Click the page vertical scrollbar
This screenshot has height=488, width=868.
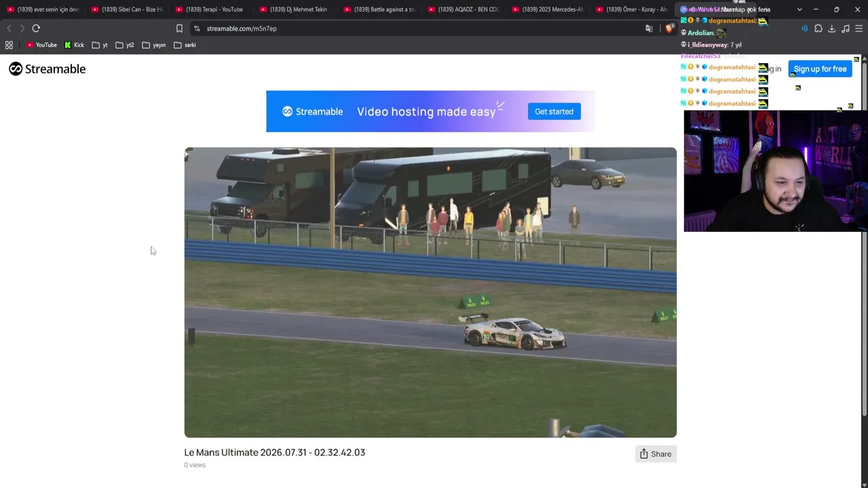(x=865, y=237)
